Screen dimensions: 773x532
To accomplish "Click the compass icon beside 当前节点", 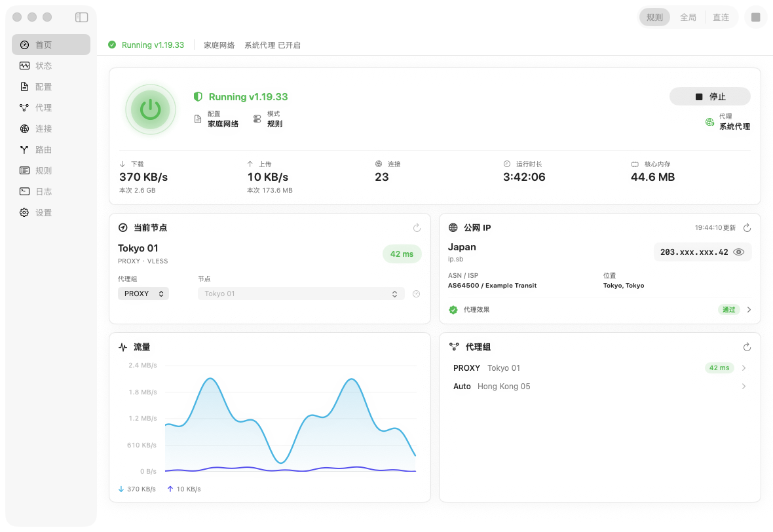I will (123, 228).
